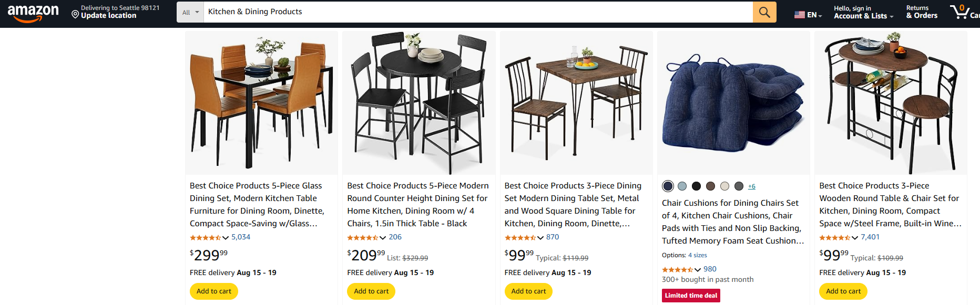The image size is (980, 305).
Task: Click inside the search input field
Action: tap(473, 12)
